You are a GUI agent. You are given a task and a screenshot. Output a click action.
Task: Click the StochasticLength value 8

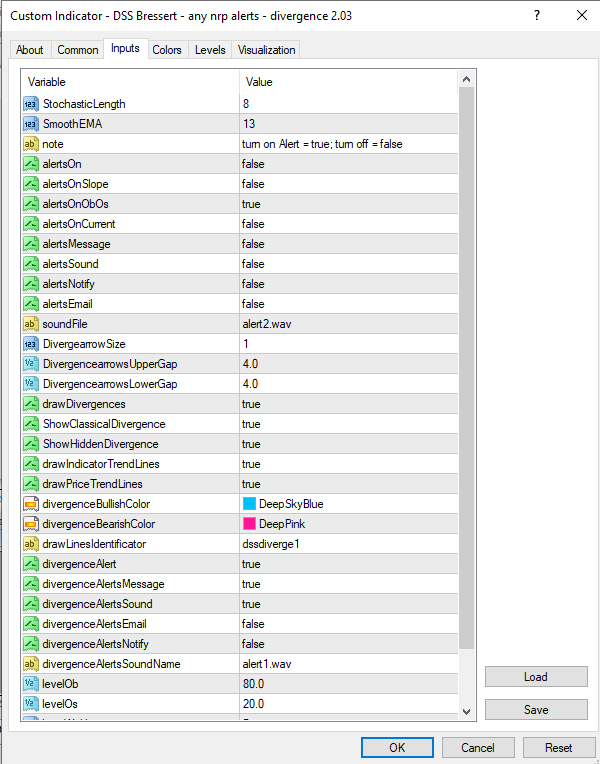[x=348, y=104]
